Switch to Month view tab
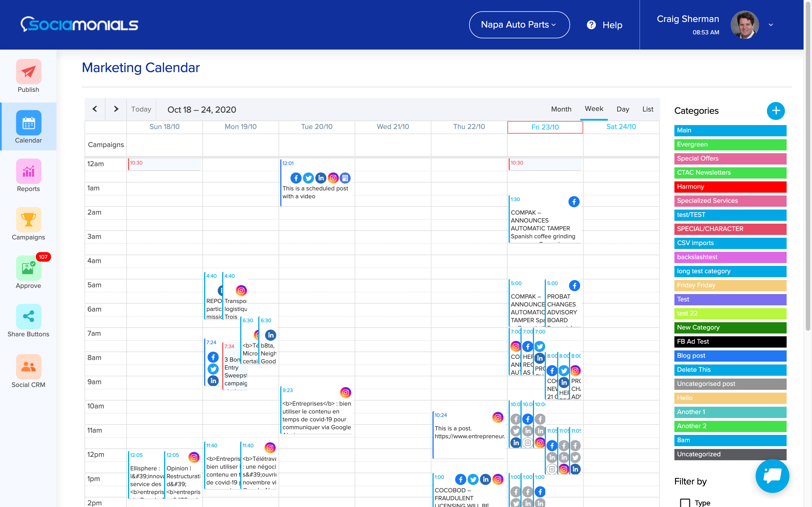Viewport: 812px width, 507px height. point(561,109)
